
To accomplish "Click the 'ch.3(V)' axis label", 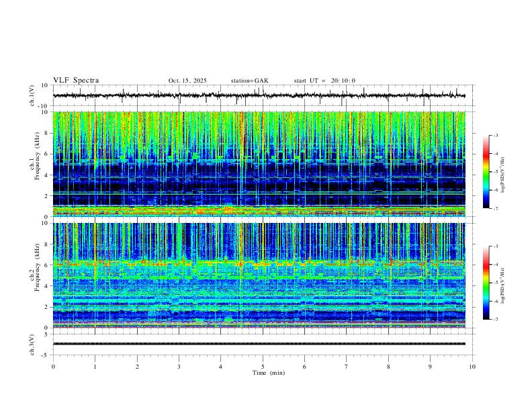I will pos(32,345).
